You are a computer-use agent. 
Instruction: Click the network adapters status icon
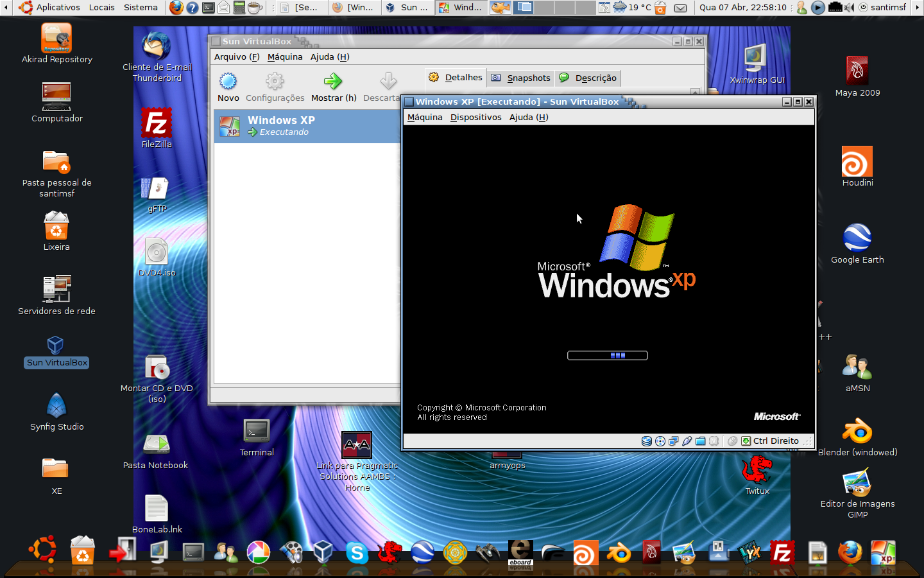click(x=674, y=441)
